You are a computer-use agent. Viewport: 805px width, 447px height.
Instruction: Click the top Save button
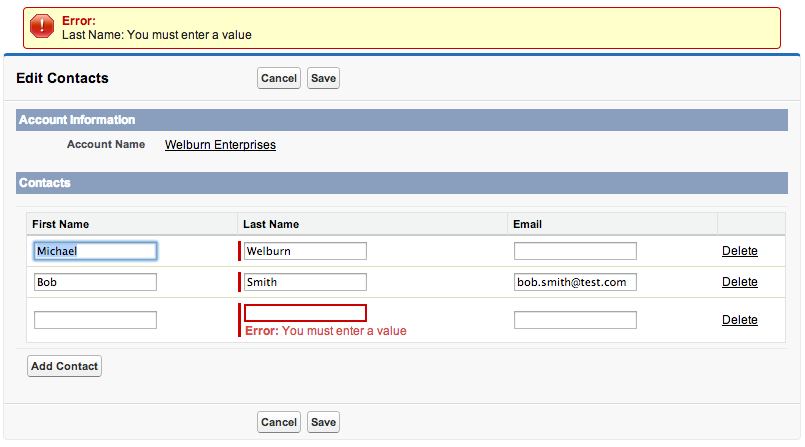[x=323, y=78]
